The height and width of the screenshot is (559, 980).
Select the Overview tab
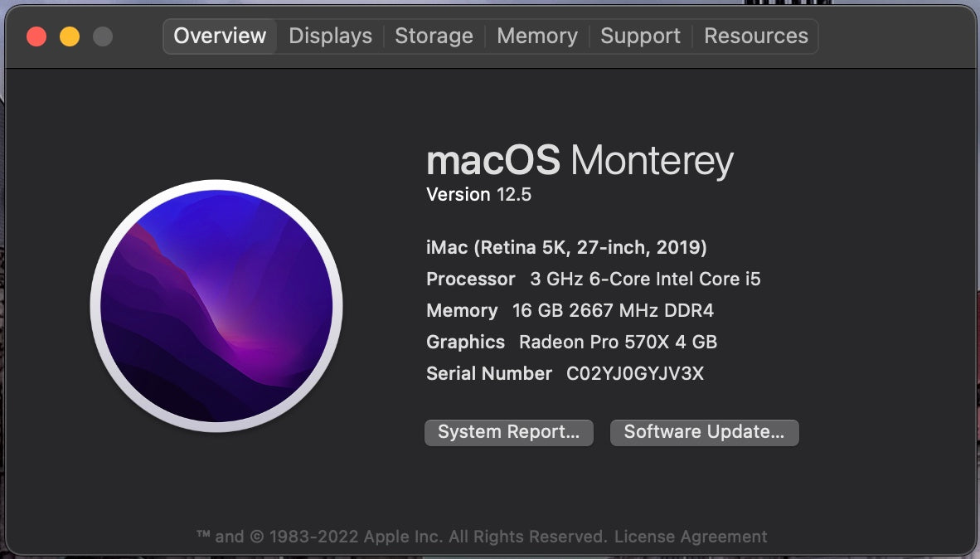pyautogui.click(x=219, y=36)
